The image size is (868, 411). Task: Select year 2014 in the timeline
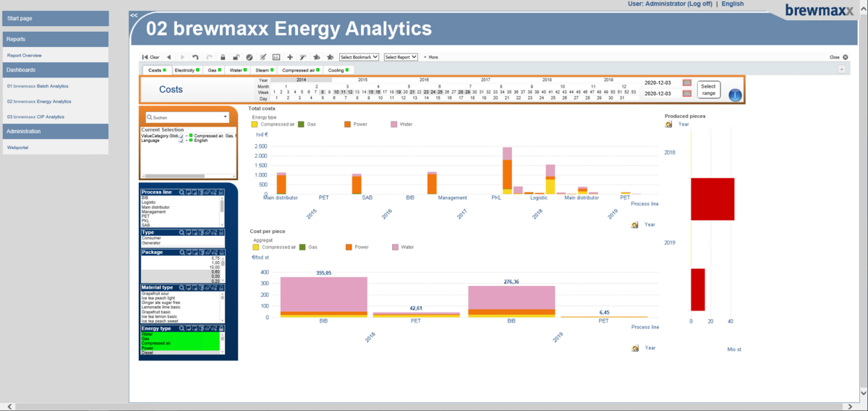pos(301,80)
